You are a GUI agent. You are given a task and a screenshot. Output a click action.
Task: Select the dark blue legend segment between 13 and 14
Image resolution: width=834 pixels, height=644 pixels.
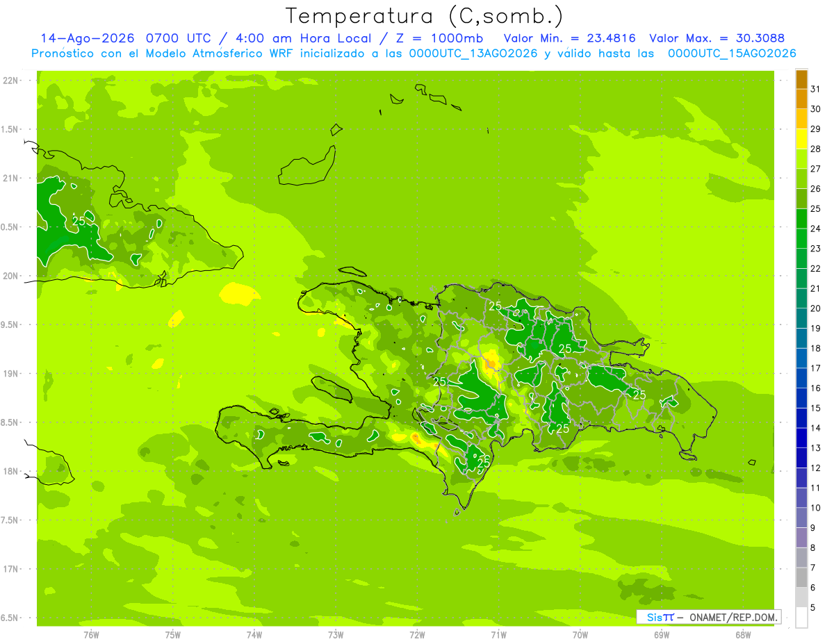[x=801, y=438]
